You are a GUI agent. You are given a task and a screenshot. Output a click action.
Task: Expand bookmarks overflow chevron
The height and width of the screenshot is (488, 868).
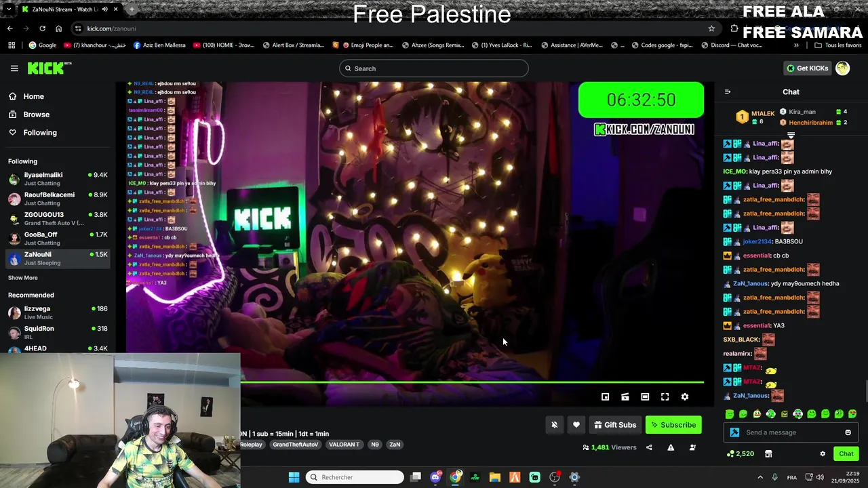(796, 45)
